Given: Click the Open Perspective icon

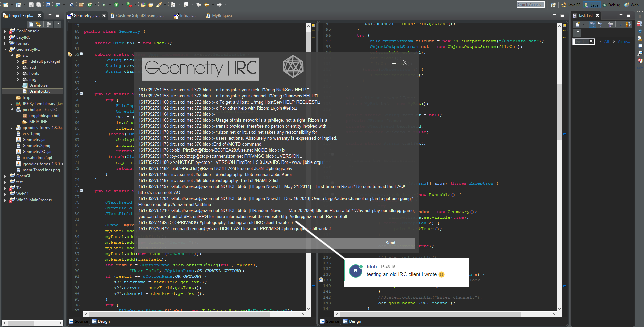Looking at the screenshot, I should click(x=553, y=5).
